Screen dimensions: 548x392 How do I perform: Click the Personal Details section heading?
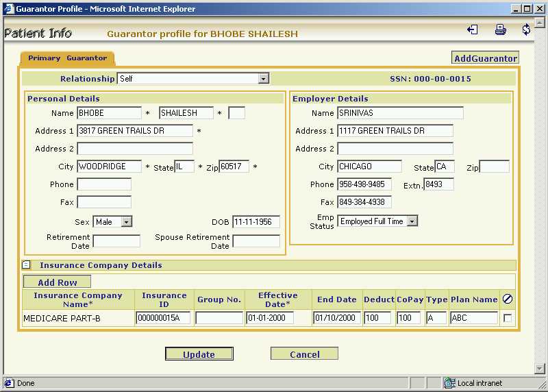point(64,99)
